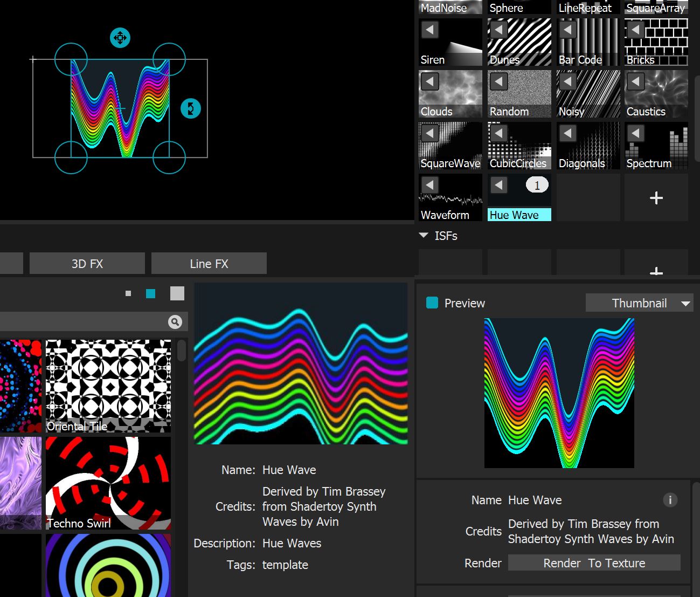Select the smallest thumbnail size option

coord(128,293)
